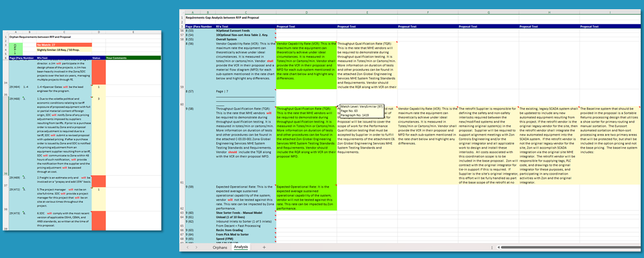Image resolution: width=644 pixels, height=258 pixels.
Task: Click red comment marker on Overall System row
Action: pyautogui.click(x=275, y=38)
